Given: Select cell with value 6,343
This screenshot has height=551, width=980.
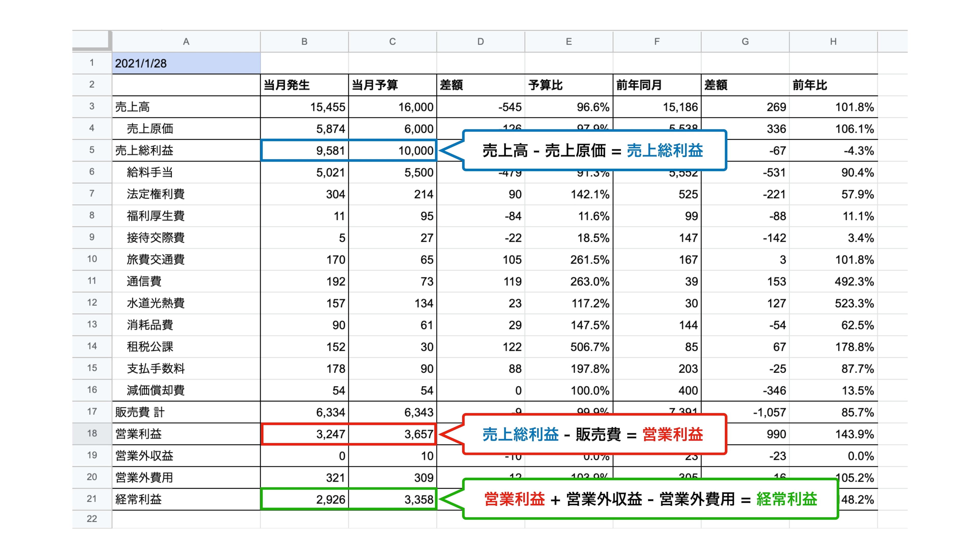Looking at the screenshot, I should [x=393, y=412].
